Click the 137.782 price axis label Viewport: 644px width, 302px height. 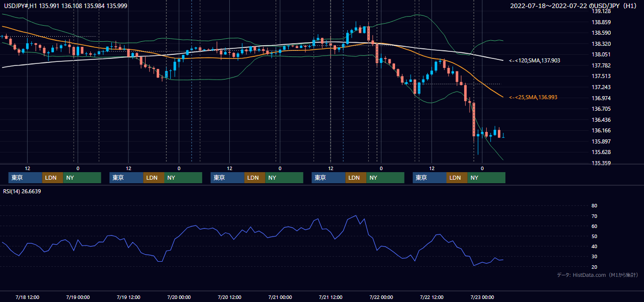point(601,65)
